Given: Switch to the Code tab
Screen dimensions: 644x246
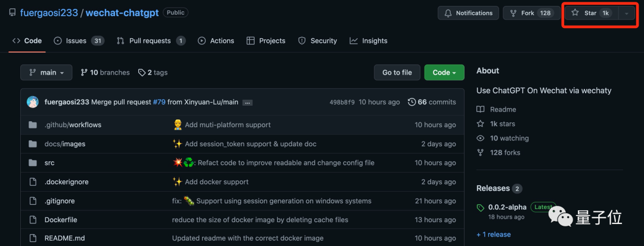Looking at the screenshot, I should point(27,41).
